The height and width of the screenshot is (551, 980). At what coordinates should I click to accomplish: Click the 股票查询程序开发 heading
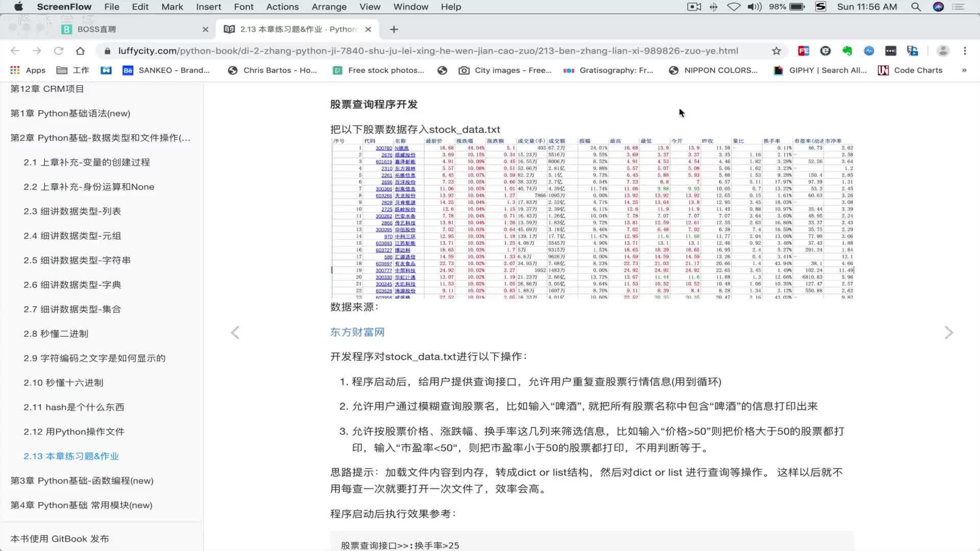pos(374,104)
